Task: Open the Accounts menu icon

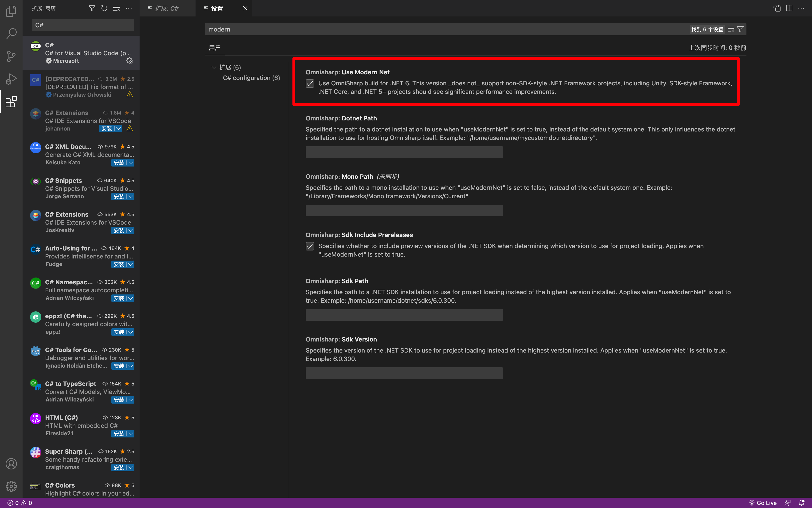Action: point(11,464)
